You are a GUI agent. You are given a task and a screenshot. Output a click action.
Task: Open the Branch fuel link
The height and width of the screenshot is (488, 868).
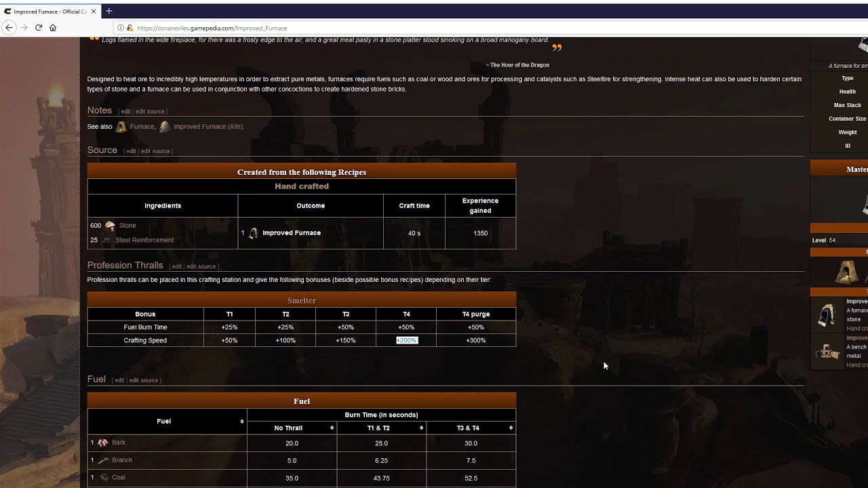pos(122,460)
